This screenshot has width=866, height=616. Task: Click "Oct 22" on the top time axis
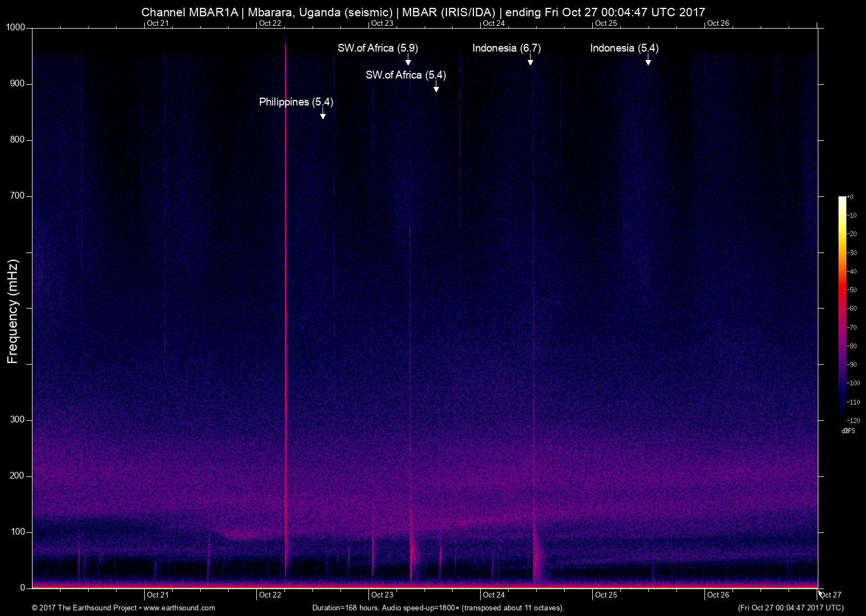(x=270, y=24)
